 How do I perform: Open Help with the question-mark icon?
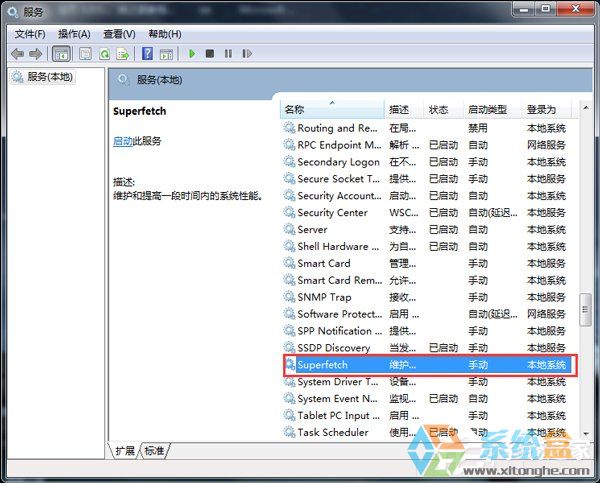(147, 54)
